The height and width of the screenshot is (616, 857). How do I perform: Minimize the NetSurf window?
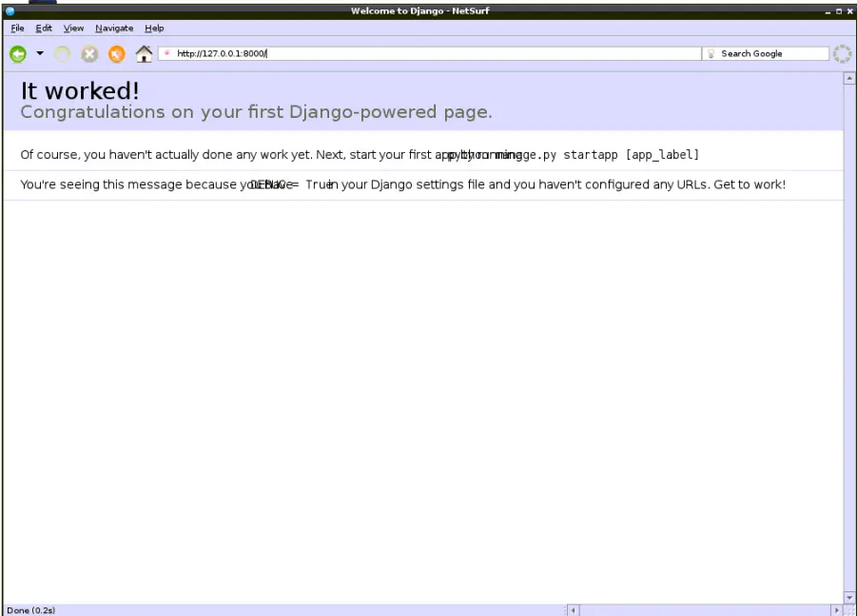(828, 10)
